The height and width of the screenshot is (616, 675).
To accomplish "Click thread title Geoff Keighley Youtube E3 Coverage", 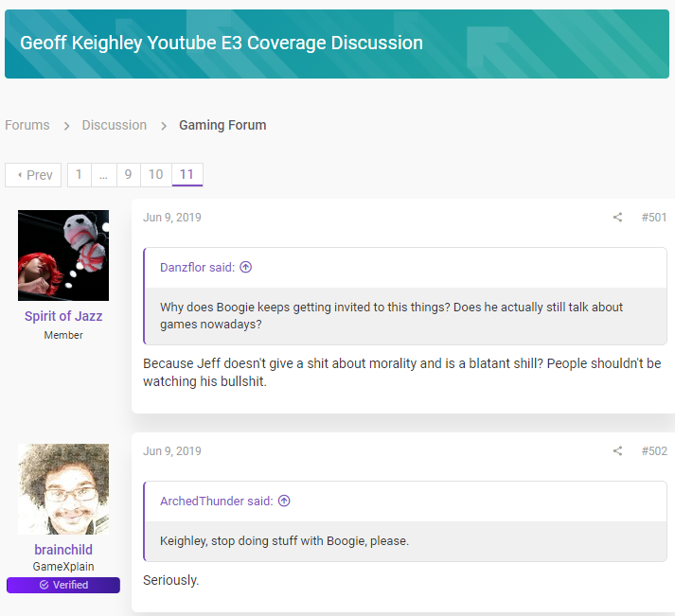I will [x=222, y=43].
